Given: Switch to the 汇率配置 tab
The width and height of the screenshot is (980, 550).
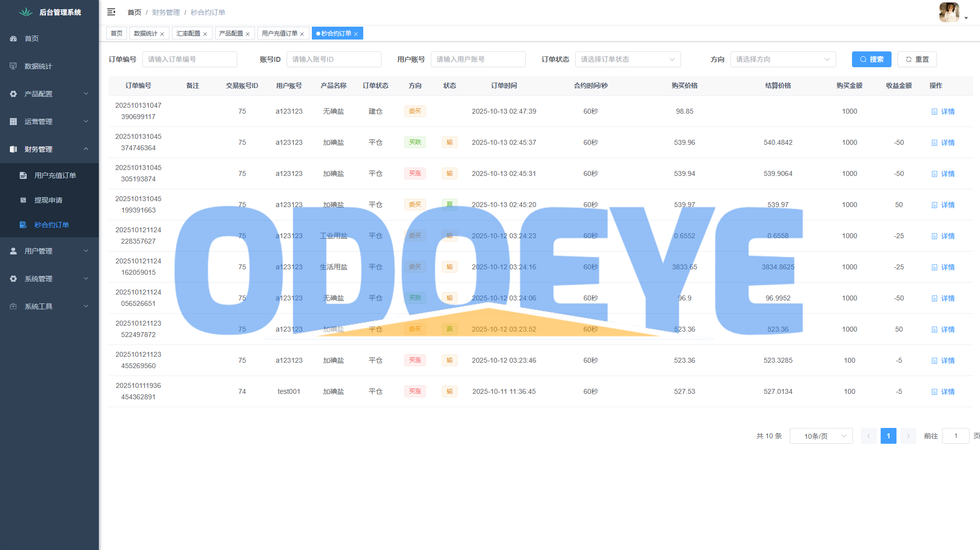Looking at the screenshot, I should [188, 34].
